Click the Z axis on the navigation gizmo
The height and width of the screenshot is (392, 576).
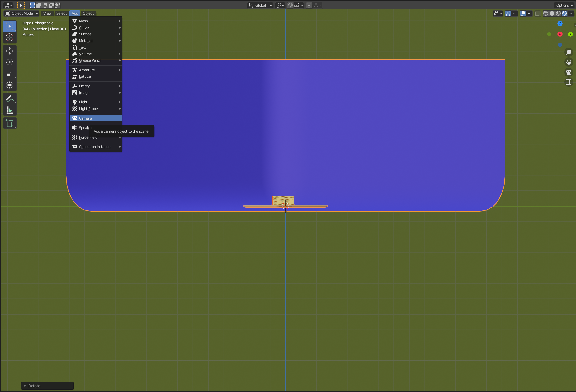tap(560, 24)
